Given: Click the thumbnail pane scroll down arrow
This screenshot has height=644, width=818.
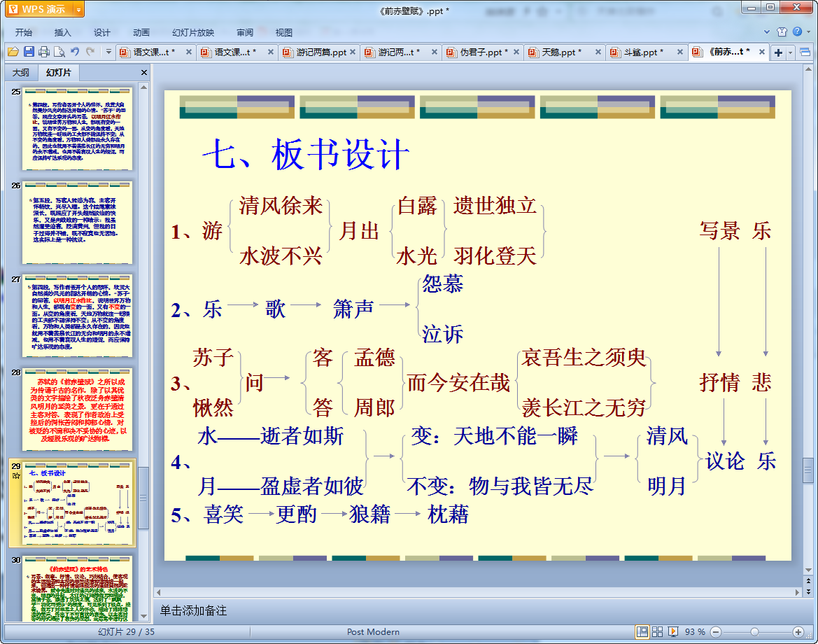Looking at the screenshot, I should point(144,616).
